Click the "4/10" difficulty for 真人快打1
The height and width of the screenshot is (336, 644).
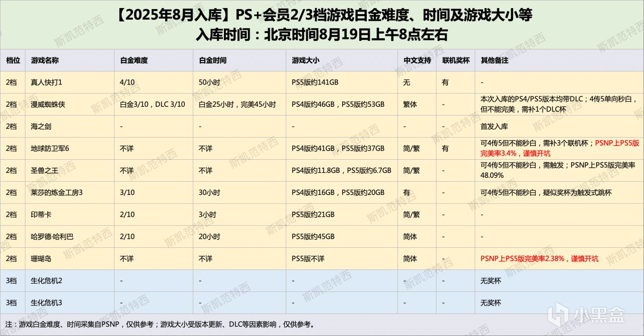click(x=127, y=82)
